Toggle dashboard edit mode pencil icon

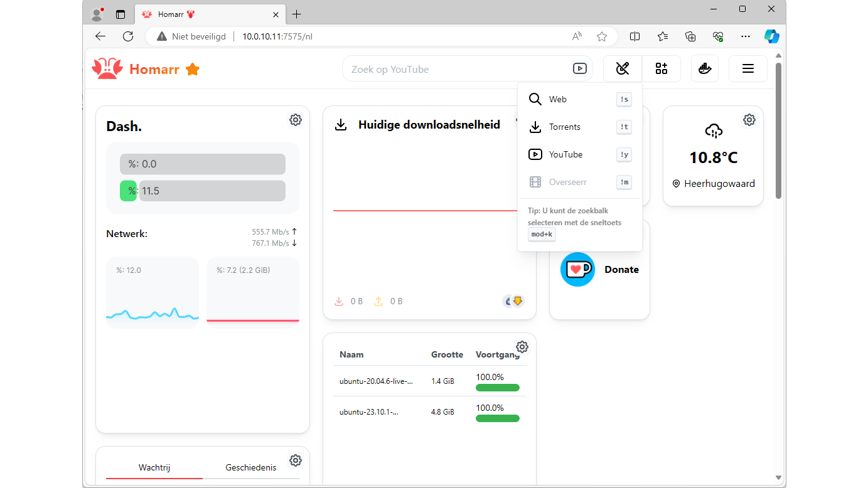[x=623, y=69]
